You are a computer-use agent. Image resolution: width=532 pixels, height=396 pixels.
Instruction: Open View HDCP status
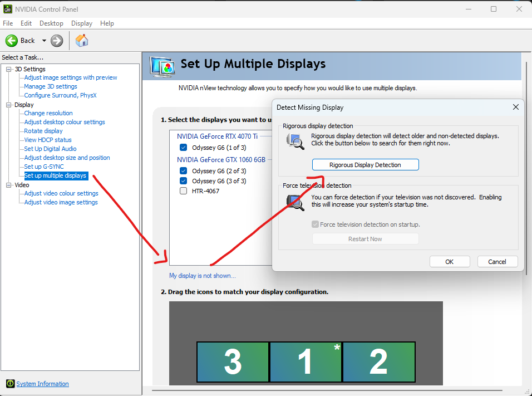(48, 140)
